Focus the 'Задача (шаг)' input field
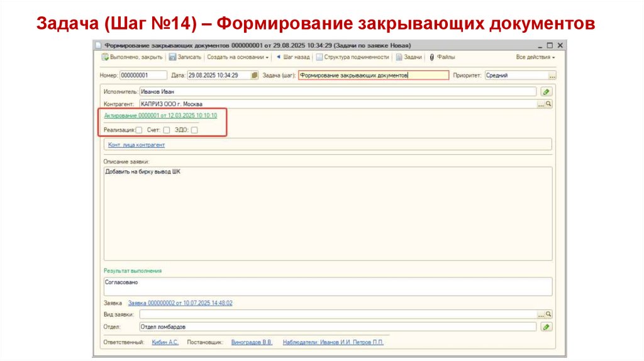Viewport: 644px width, 361px height. 374,75
